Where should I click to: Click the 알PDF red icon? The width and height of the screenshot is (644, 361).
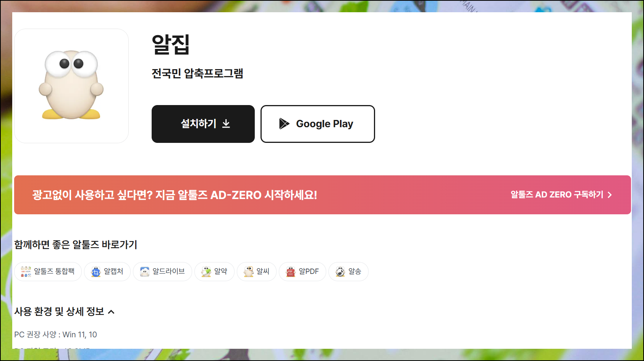coord(291,272)
